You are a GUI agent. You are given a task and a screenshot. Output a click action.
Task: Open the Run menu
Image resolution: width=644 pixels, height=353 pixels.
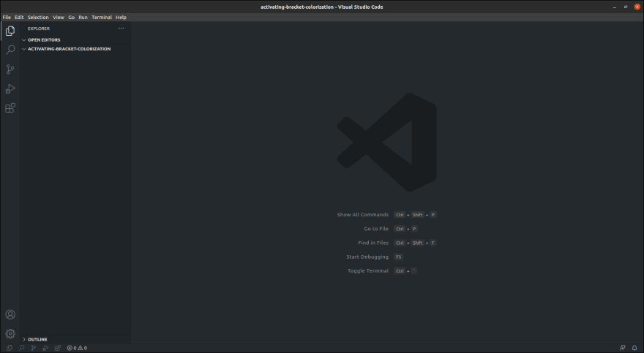click(x=83, y=18)
